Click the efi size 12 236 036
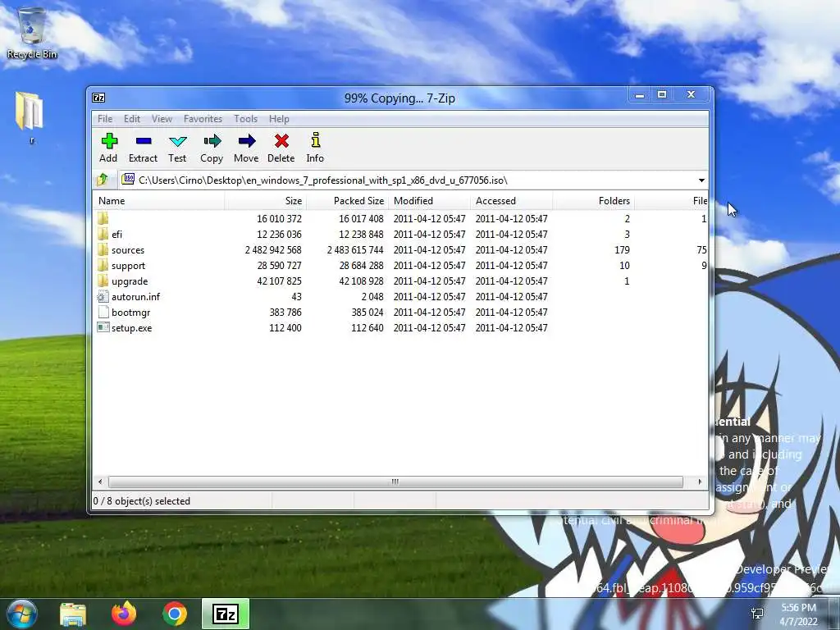Image resolution: width=840 pixels, height=630 pixels. point(279,234)
